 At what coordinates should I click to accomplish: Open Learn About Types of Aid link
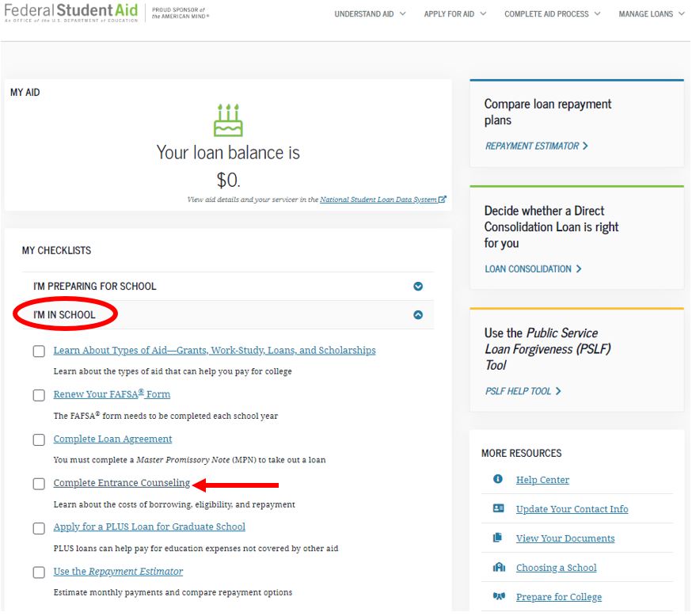coord(215,351)
